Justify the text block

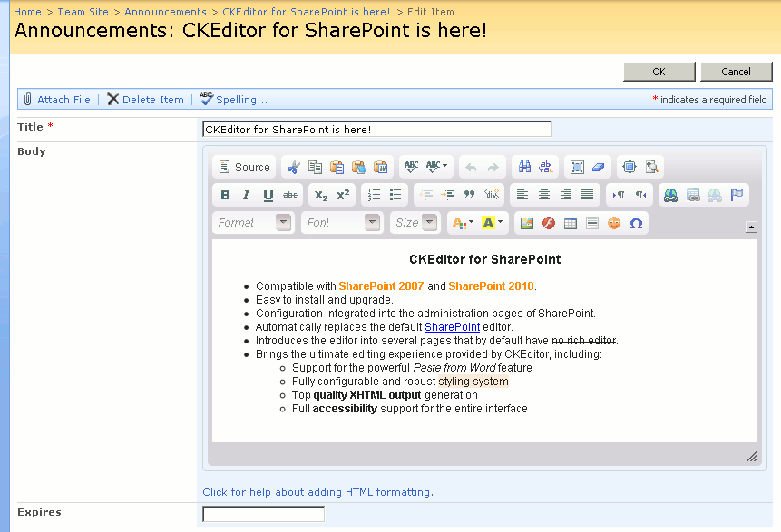click(x=588, y=195)
